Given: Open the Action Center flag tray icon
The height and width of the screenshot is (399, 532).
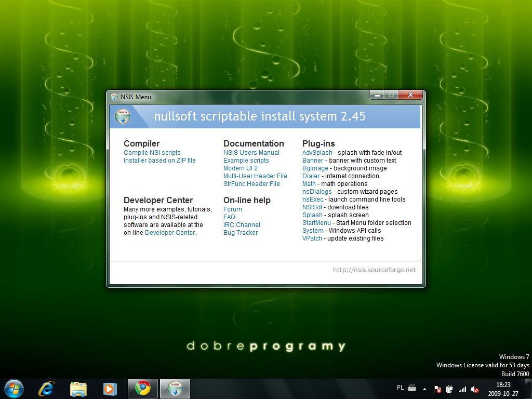Looking at the screenshot, I should pos(437,389).
